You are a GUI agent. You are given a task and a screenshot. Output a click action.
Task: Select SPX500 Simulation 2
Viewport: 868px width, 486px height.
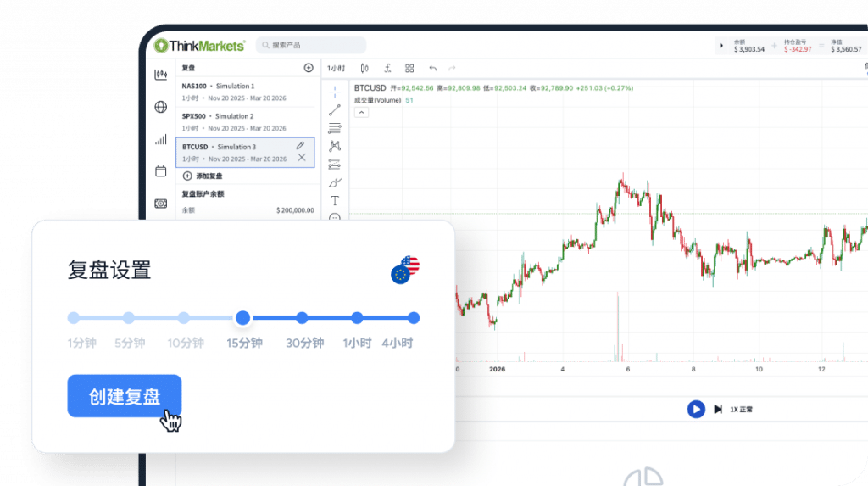pyautogui.click(x=245, y=122)
